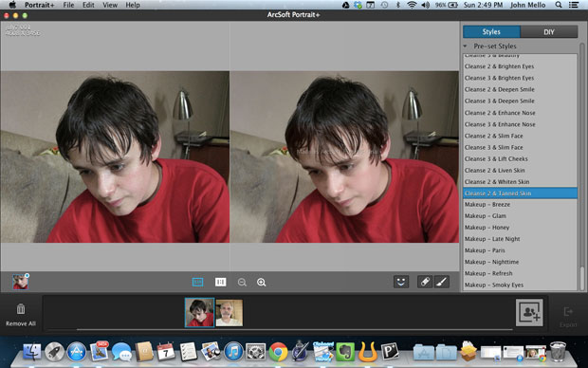Open Notification Center list icon
The height and width of the screenshot is (368, 588).
coord(574,5)
